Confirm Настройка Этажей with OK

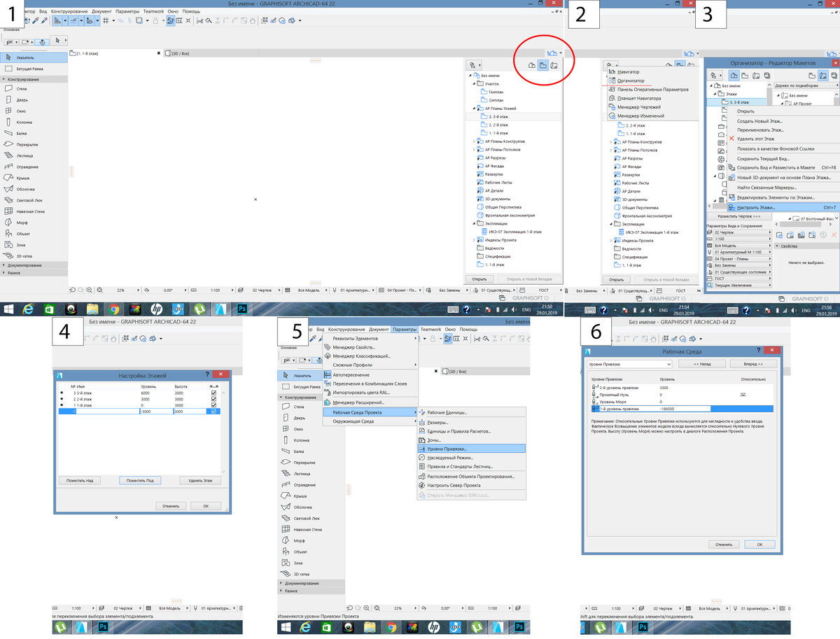click(x=206, y=505)
